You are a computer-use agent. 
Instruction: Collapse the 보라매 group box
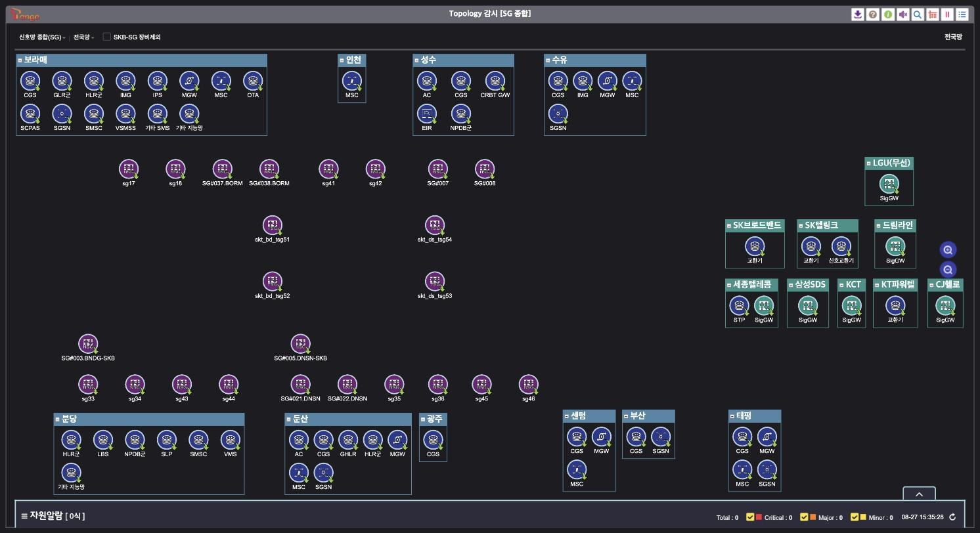click(20, 60)
